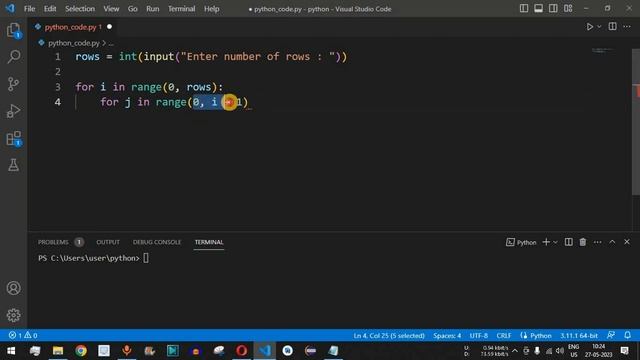Click Ln 4, Col 25 status entry
Viewport: 640px width, 360px height.
[389, 336]
